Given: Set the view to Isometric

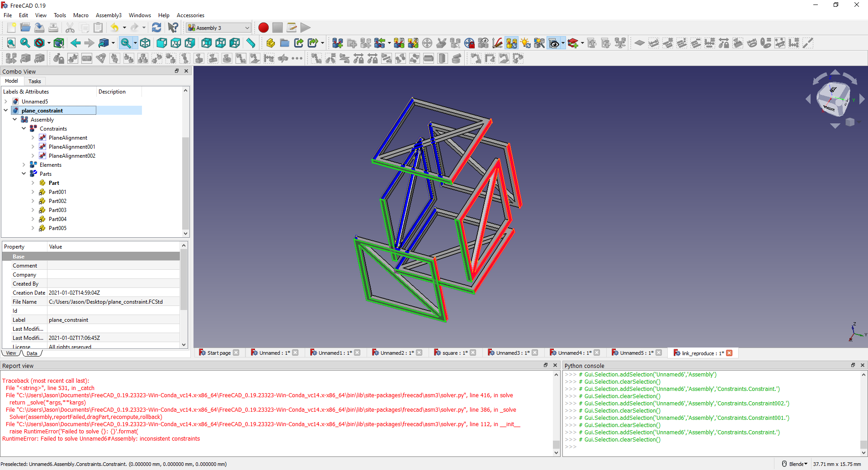Looking at the screenshot, I should [x=145, y=43].
